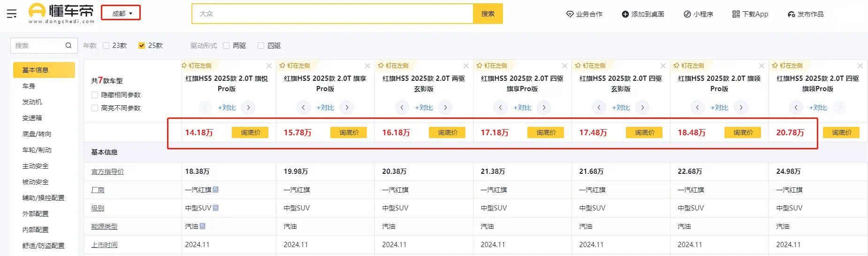
Task: Move 四驱旗享Pro版 column right with arrow
Action: pyautogui.click(x=544, y=108)
